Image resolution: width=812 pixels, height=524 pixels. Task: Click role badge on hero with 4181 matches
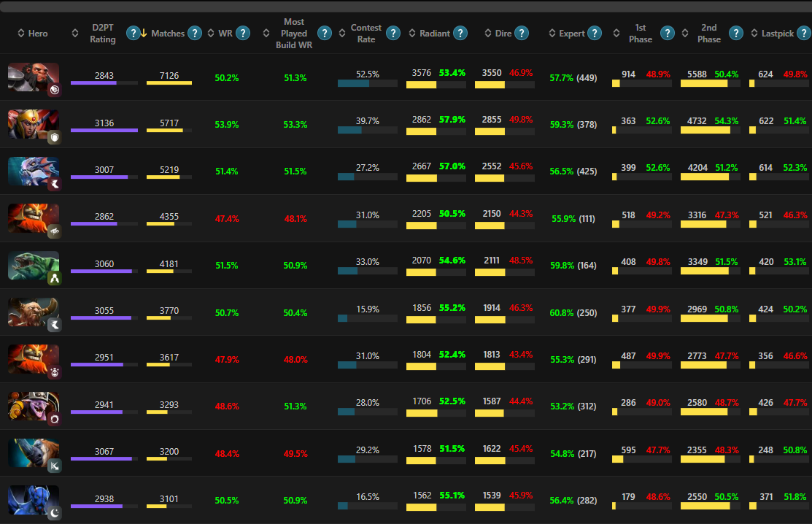[55, 279]
